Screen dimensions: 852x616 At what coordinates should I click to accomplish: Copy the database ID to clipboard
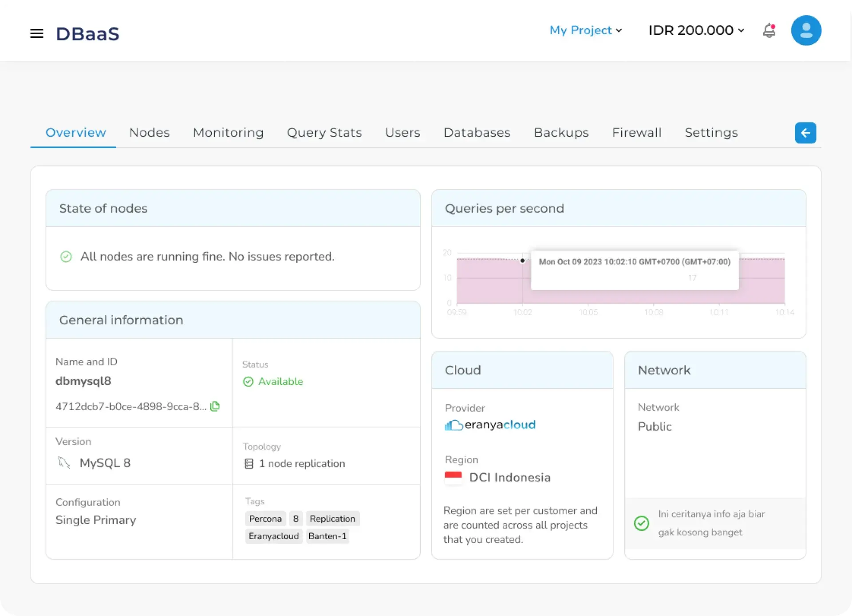pos(215,406)
